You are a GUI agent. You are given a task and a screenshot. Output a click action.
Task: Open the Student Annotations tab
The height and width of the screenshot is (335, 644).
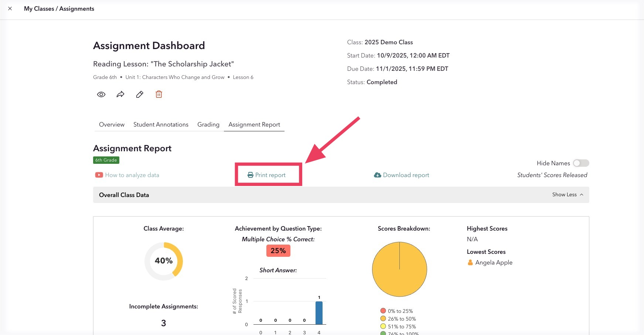pos(161,124)
